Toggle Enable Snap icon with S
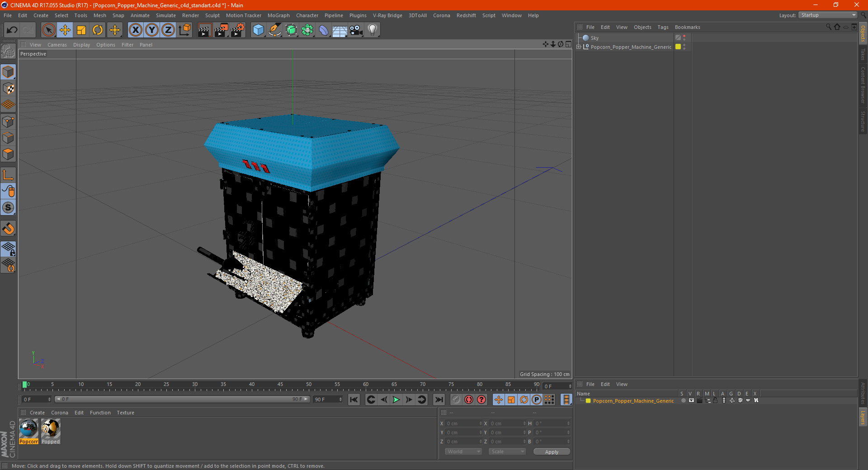The image size is (868, 470). click(x=8, y=208)
